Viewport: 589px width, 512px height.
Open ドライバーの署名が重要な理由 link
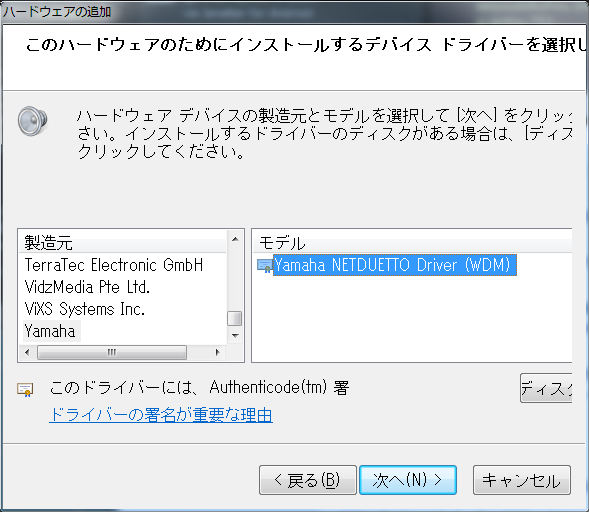point(161,415)
